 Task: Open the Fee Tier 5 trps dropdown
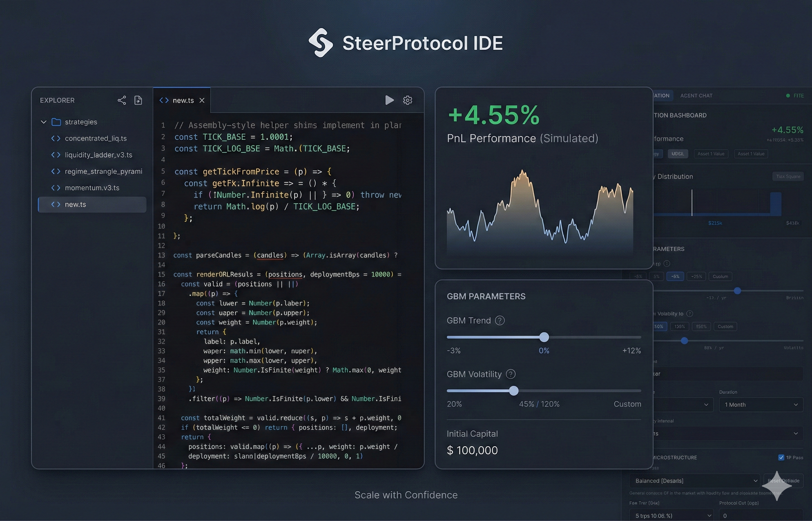tap(672, 515)
